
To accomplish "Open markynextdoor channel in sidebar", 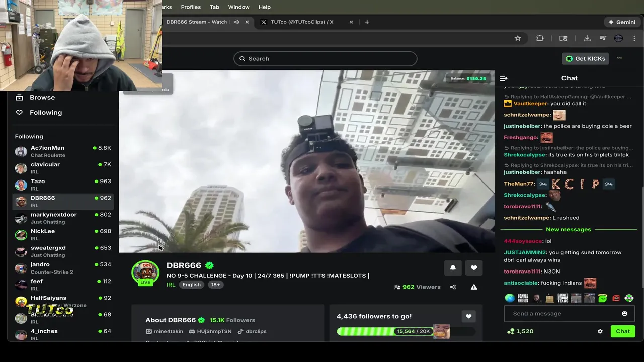I will 63,218.
